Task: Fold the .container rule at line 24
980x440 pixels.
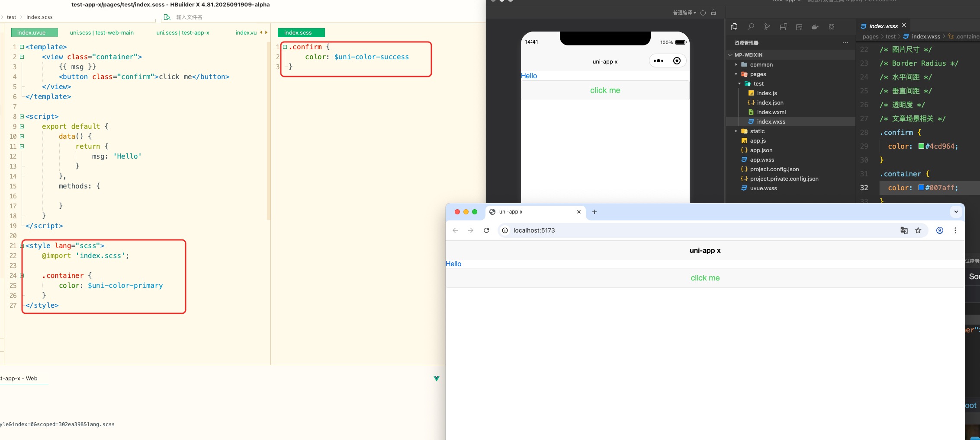Action: tap(22, 275)
